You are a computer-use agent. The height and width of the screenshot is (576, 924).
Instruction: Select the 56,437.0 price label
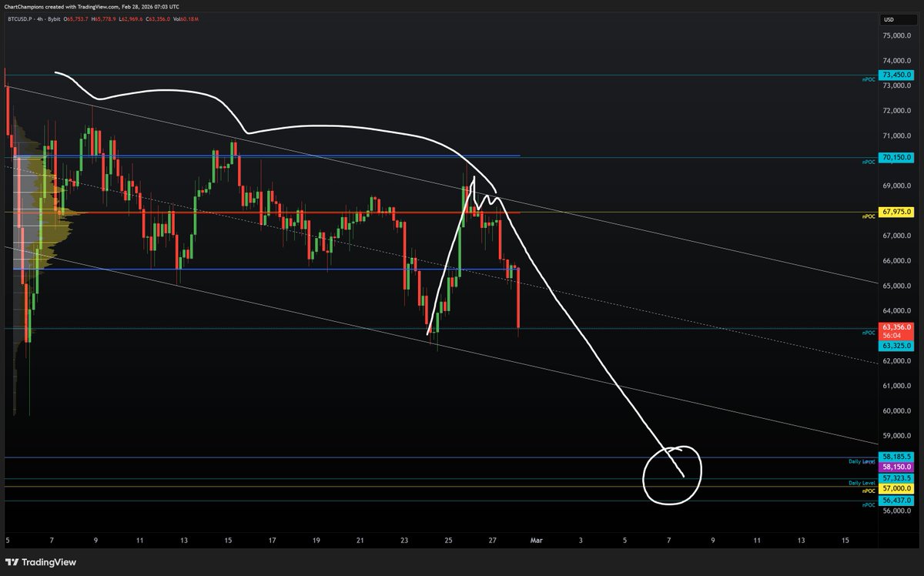click(896, 501)
